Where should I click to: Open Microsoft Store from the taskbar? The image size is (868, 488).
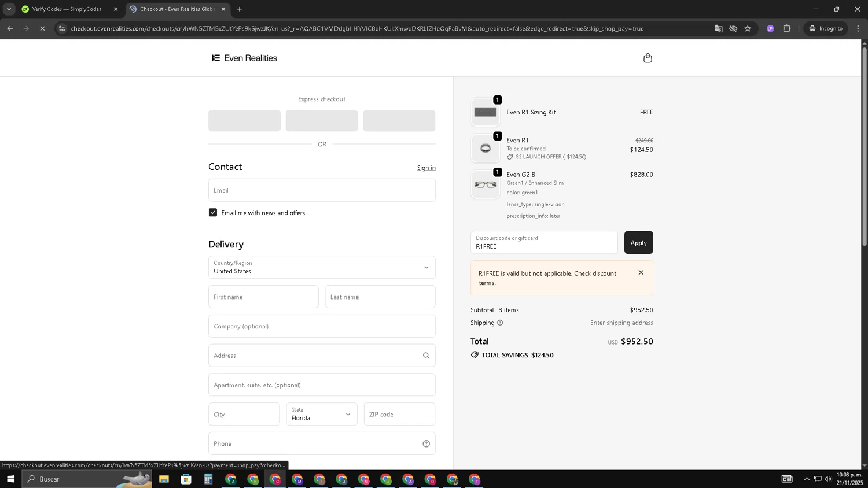[186, 479]
